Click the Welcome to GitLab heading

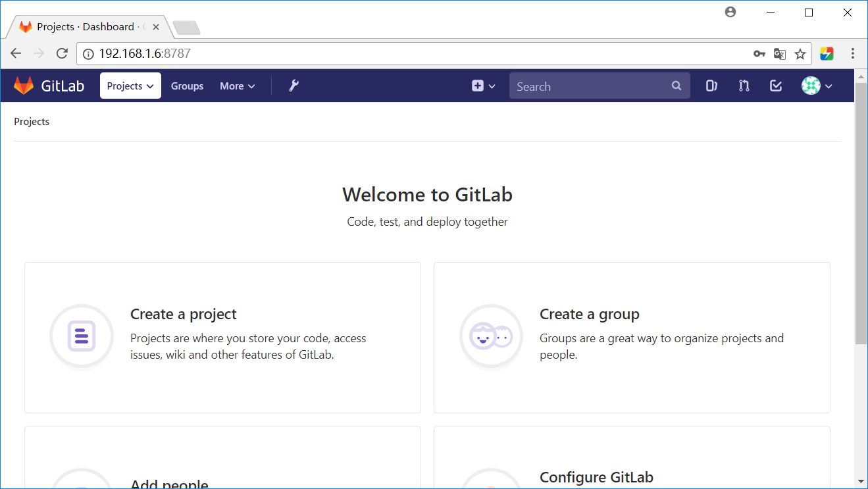427,195
